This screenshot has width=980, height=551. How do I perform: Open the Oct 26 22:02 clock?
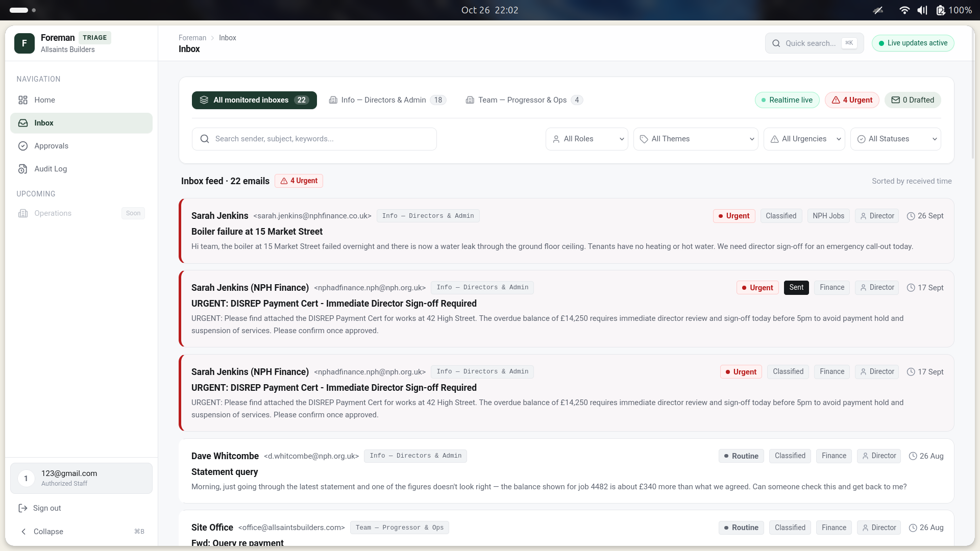(x=490, y=10)
